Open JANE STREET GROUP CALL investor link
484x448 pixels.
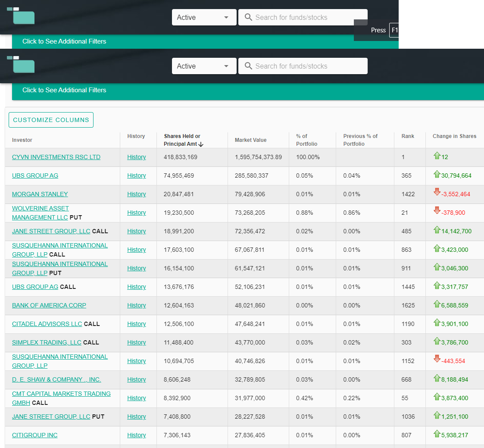51,231
